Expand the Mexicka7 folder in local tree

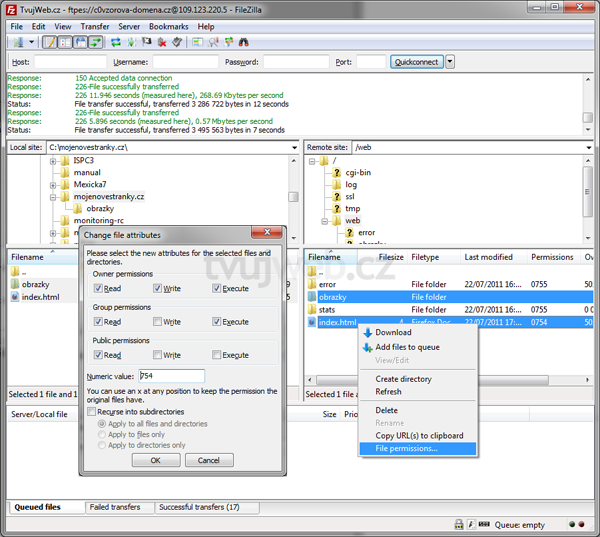(53, 185)
